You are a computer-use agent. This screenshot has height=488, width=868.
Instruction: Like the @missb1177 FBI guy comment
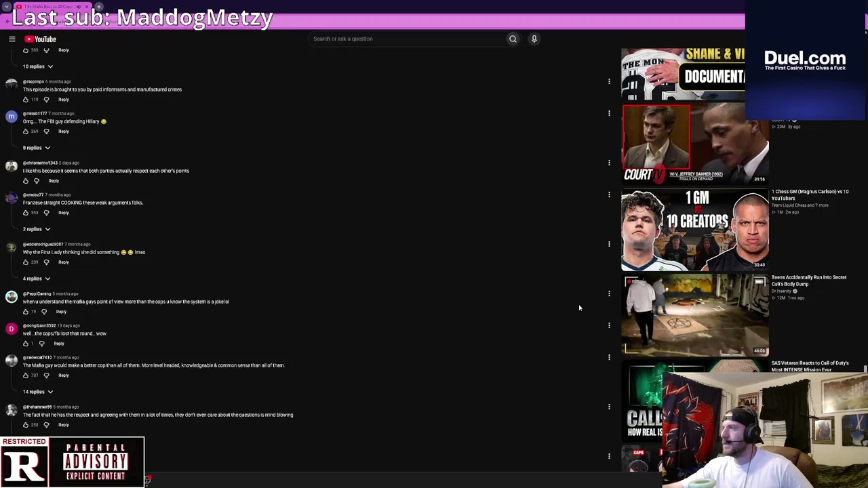click(x=26, y=131)
